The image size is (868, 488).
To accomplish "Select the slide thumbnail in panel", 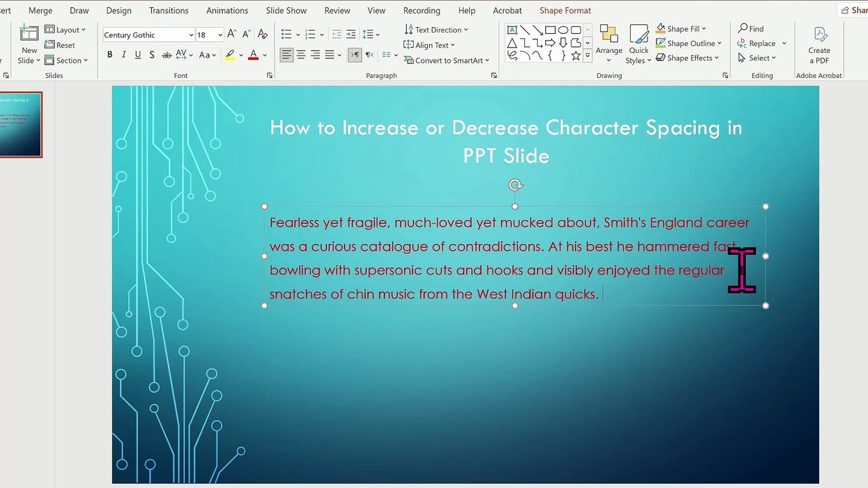I will [x=20, y=125].
